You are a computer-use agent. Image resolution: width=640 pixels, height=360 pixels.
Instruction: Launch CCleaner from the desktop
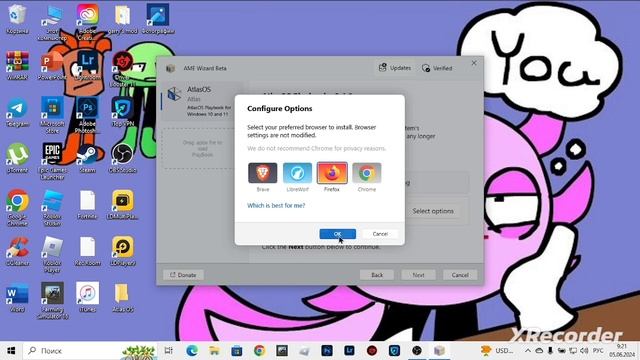[17, 251]
